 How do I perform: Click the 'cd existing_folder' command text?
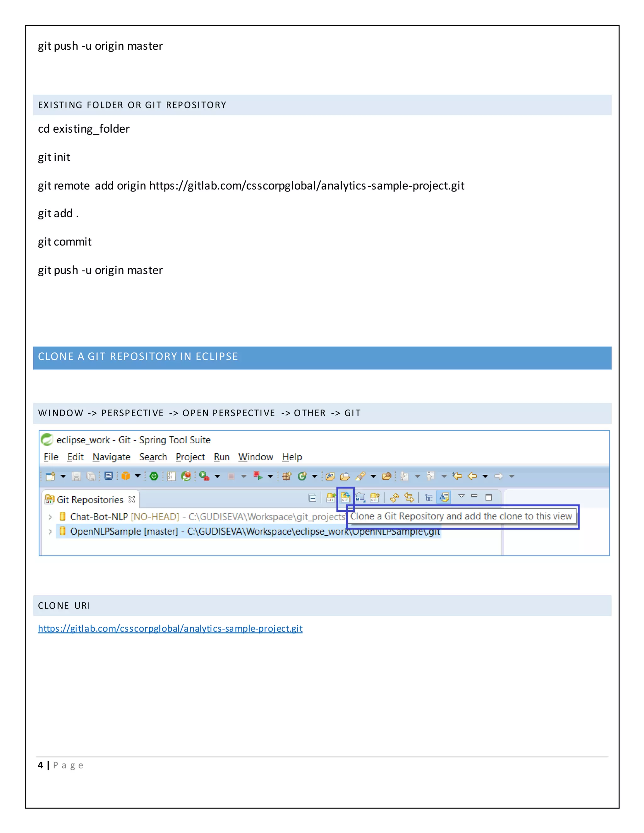click(x=84, y=129)
